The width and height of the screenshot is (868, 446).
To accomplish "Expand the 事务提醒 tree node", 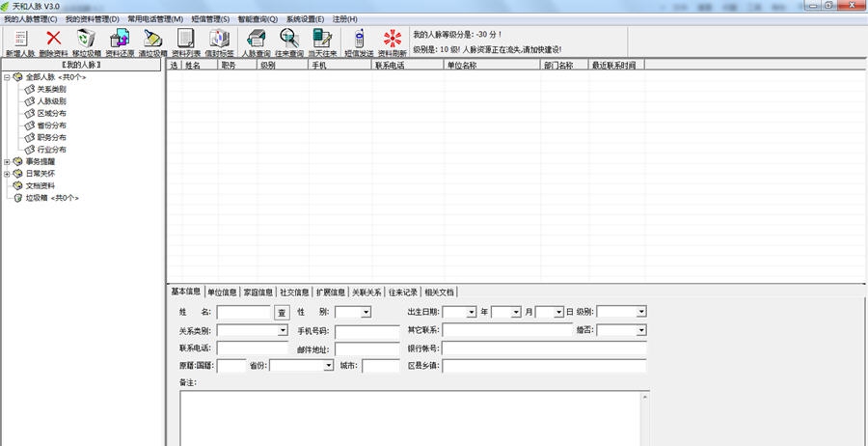I will point(7,162).
